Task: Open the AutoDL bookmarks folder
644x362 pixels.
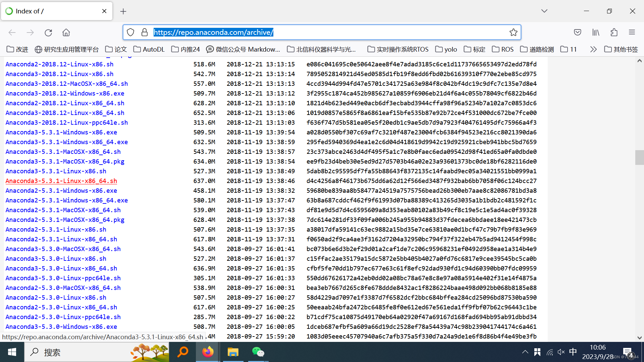Action: (x=149, y=49)
